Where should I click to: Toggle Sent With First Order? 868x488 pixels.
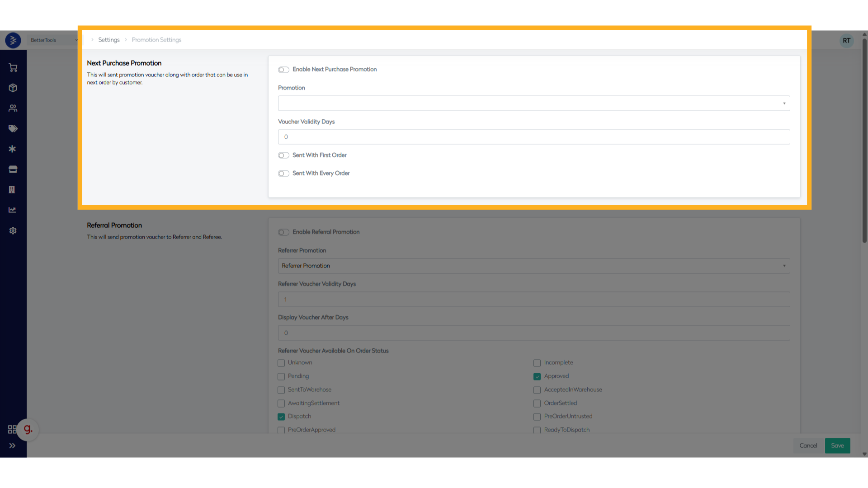click(283, 155)
